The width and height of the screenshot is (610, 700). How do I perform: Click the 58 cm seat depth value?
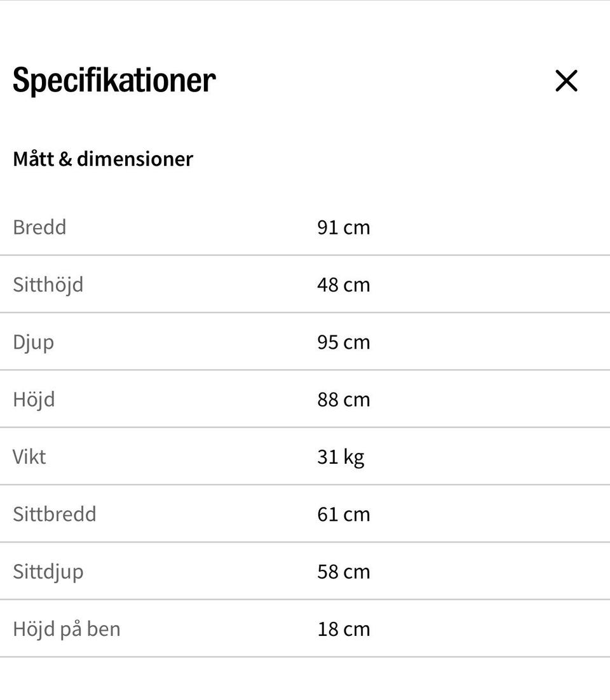pos(343,572)
